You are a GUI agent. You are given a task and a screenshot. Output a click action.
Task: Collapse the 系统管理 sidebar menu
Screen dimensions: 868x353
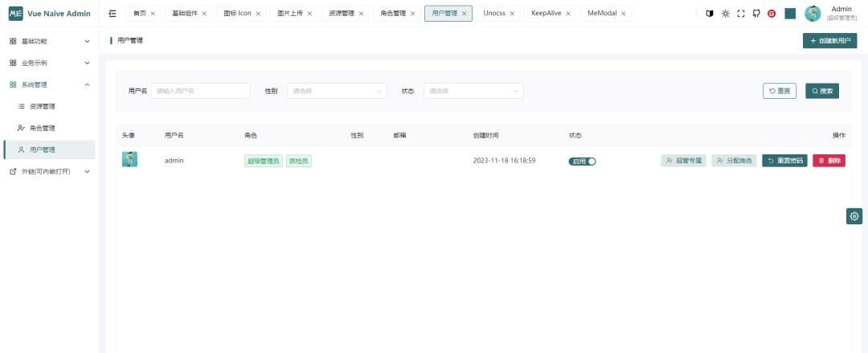[x=49, y=84]
